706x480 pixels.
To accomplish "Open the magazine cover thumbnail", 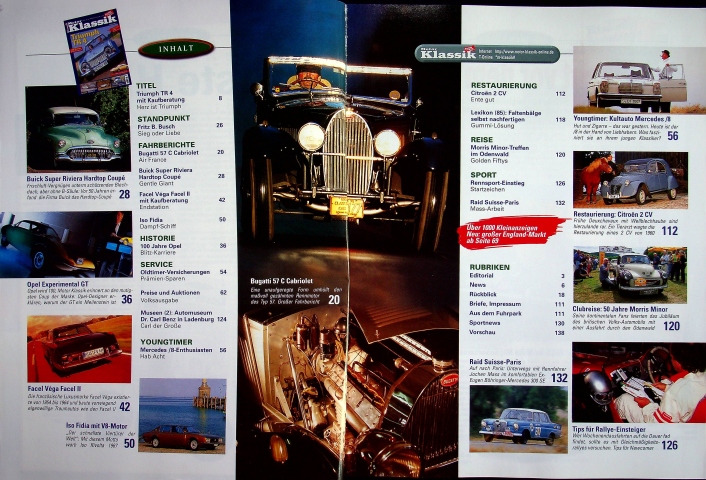I will click(97, 50).
